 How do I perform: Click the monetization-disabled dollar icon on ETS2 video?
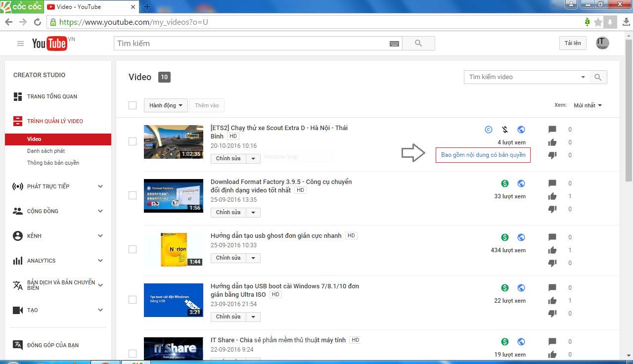505,130
